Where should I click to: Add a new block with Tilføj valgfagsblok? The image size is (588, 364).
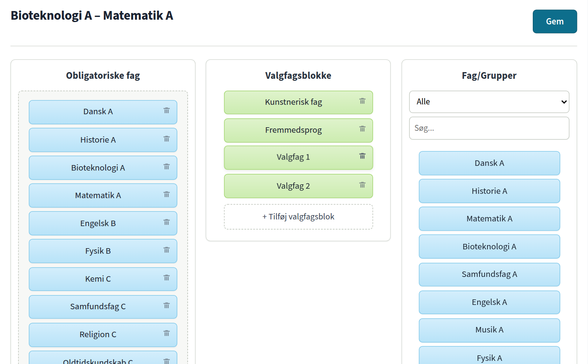click(299, 217)
